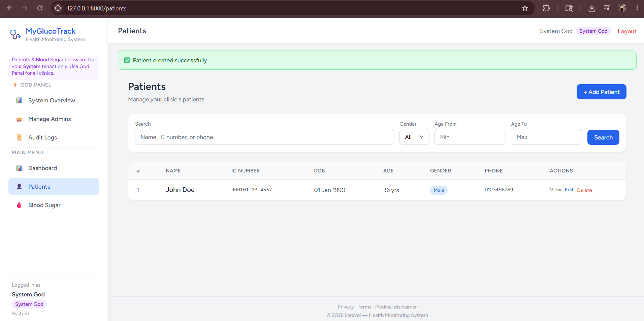The image size is (644, 321).
Task: Click the MyGlucoTrack title link
Action: coord(51,31)
